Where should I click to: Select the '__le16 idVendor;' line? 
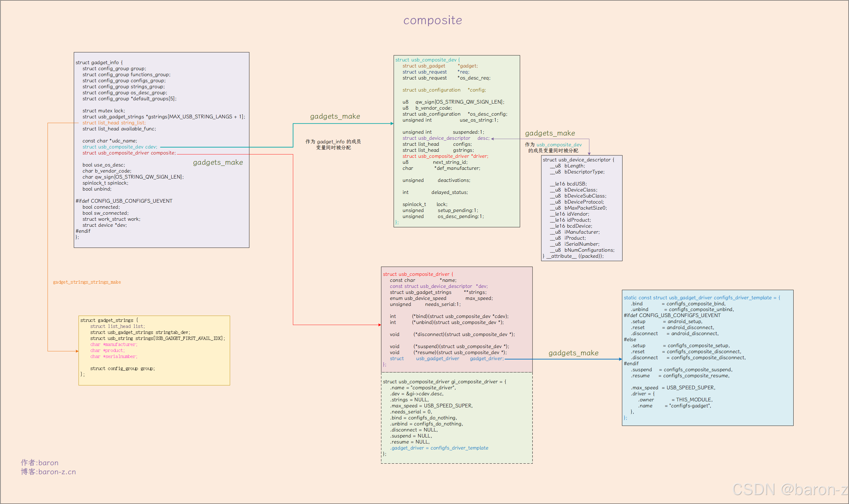tap(570, 214)
